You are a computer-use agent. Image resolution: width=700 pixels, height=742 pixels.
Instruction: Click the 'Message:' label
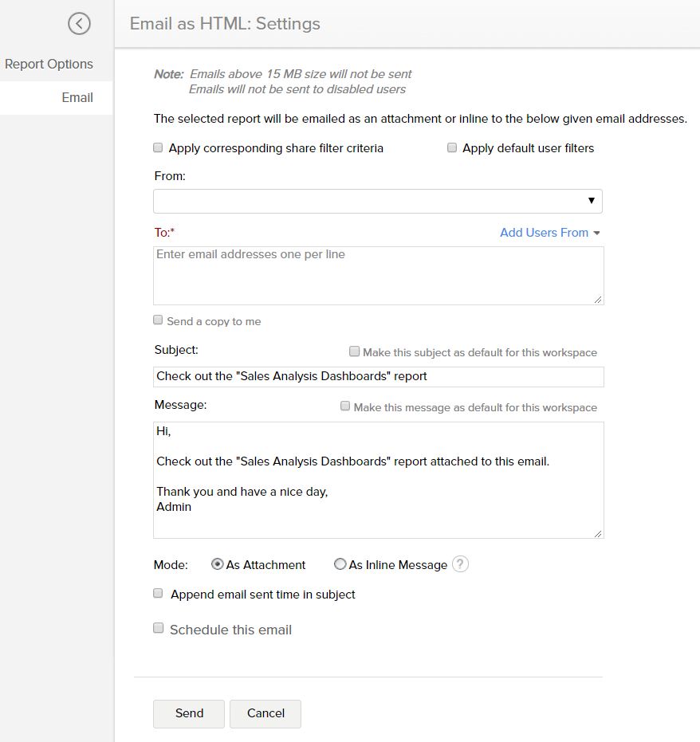(180, 405)
